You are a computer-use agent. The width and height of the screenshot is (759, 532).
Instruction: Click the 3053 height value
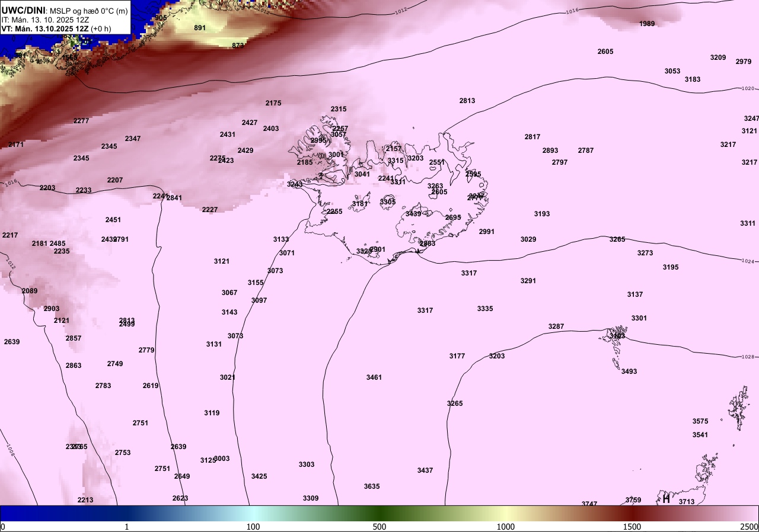tap(672, 71)
